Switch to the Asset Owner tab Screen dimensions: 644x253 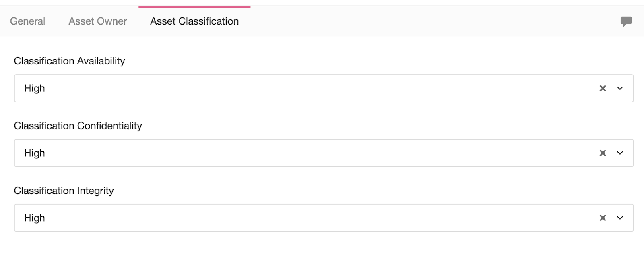click(98, 21)
